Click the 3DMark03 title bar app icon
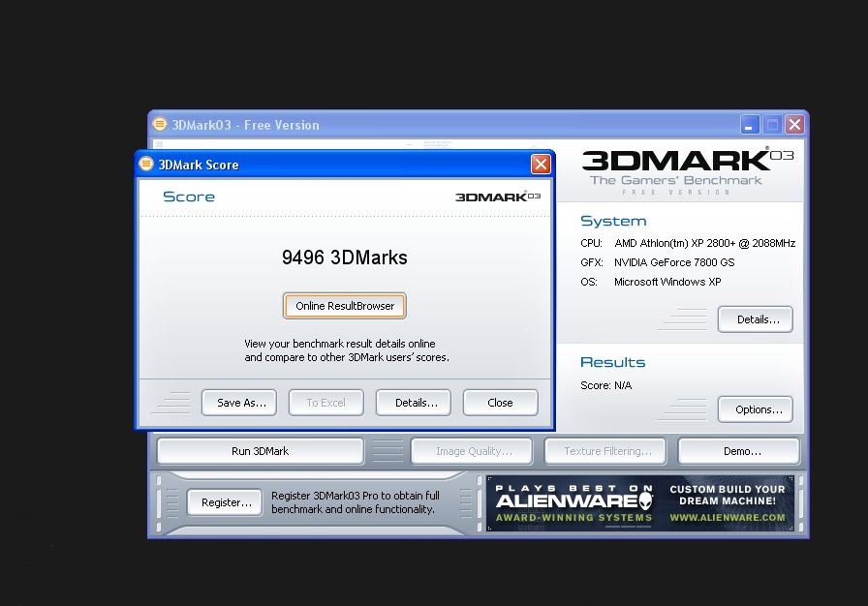Screen dimensions: 868x606 (160, 125)
